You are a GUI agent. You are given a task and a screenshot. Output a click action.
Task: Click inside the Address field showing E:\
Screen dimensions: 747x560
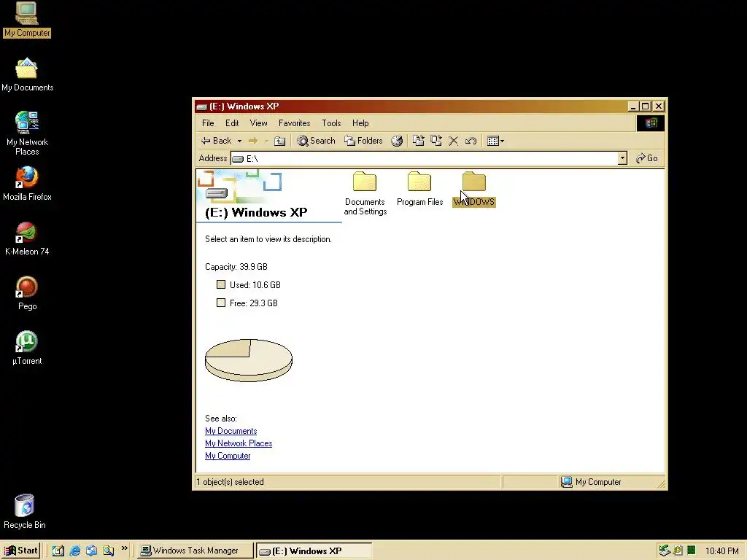[424, 158]
